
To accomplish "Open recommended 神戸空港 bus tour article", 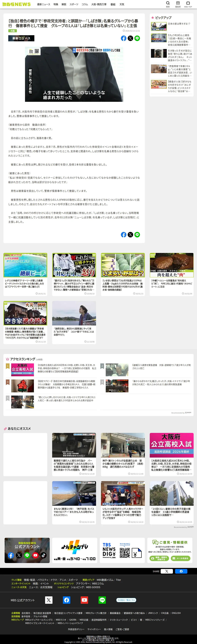I will pyautogui.click(x=74, y=503).
